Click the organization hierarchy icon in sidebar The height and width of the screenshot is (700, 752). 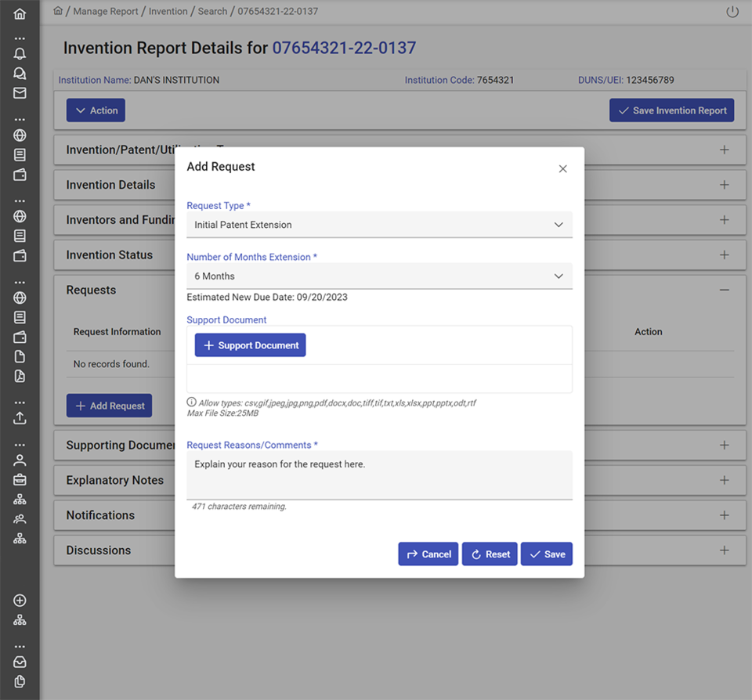tap(20, 499)
